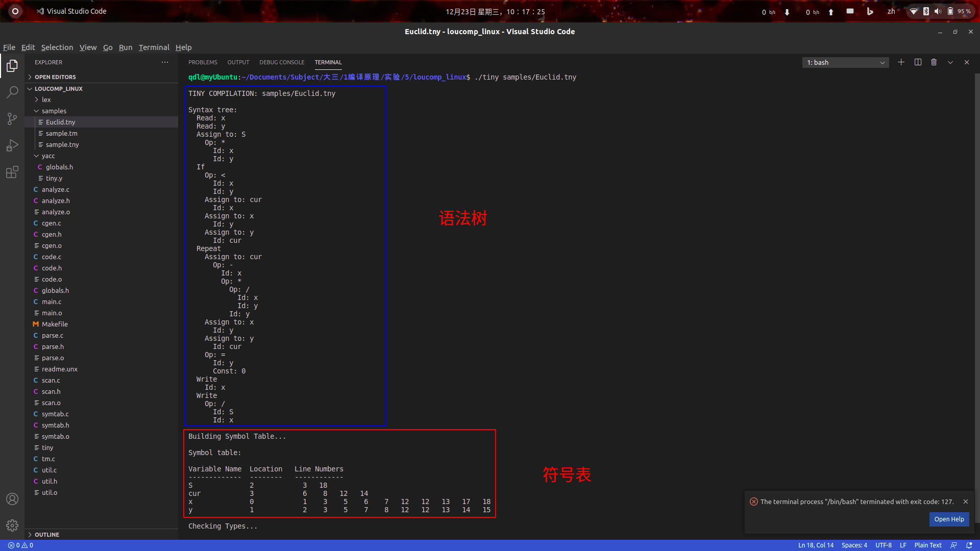Open the parse.c file in explorer
980x551 pixels.
pos(53,335)
